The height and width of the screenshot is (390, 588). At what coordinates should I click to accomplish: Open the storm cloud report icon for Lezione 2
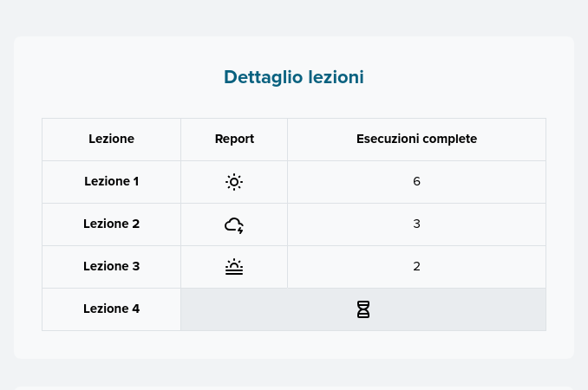coord(234,225)
